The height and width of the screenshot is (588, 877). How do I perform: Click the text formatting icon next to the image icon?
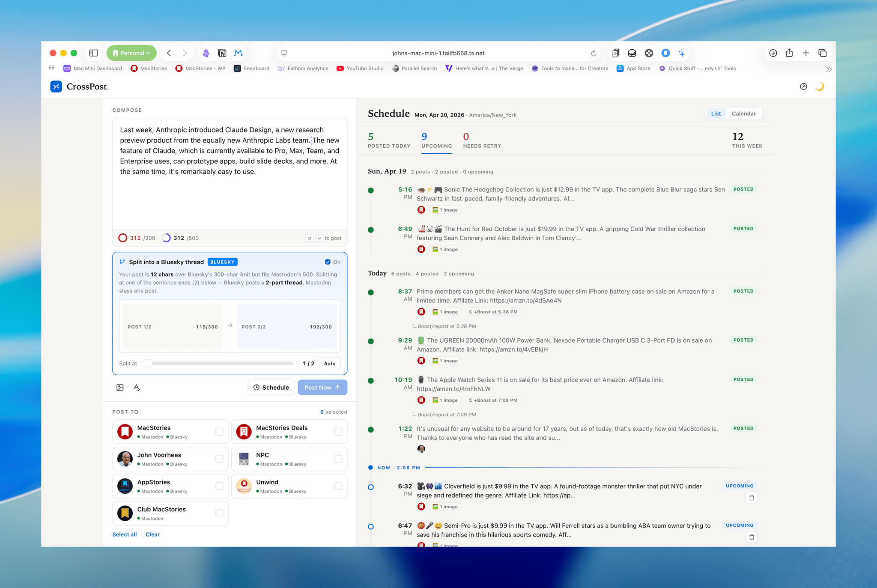137,387
